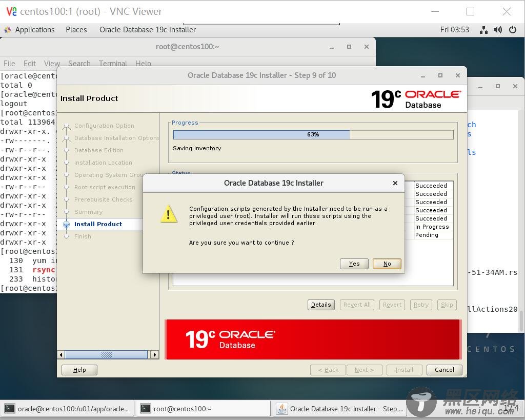The image size is (525, 420).
Task: Select Installation Location step
Action: 103,163
